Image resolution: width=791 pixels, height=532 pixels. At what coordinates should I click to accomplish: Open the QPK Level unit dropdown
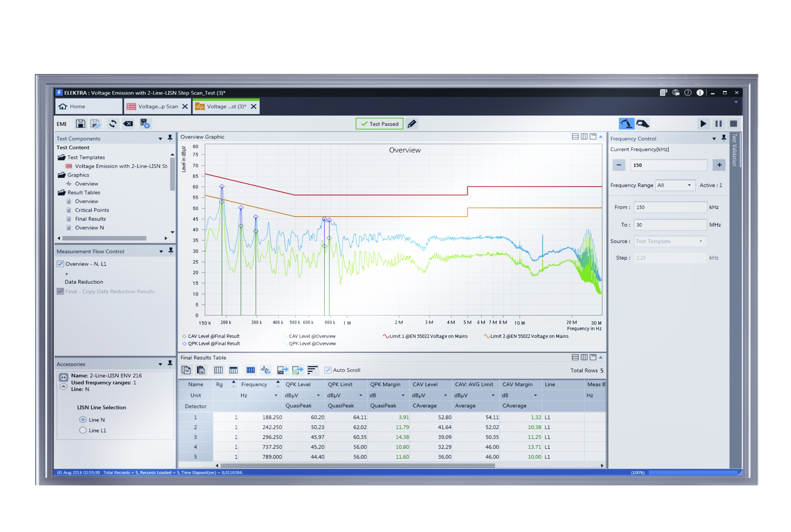[318, 395]
